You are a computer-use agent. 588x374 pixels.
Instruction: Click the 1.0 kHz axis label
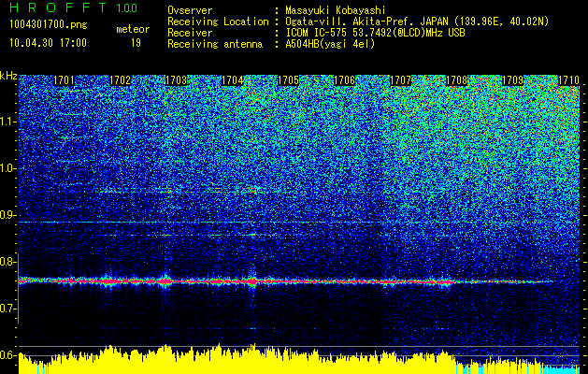(8, 168)
